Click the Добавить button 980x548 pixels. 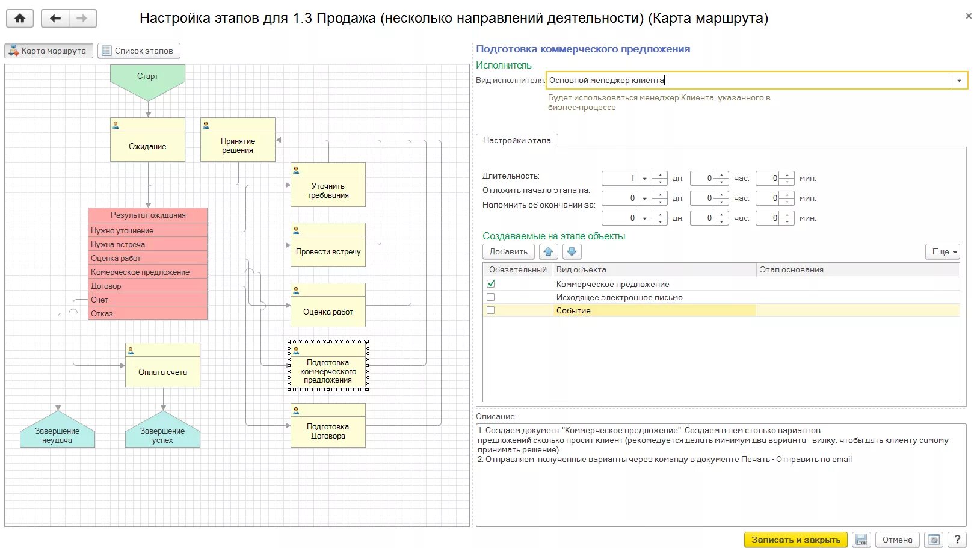coord(508,252)
